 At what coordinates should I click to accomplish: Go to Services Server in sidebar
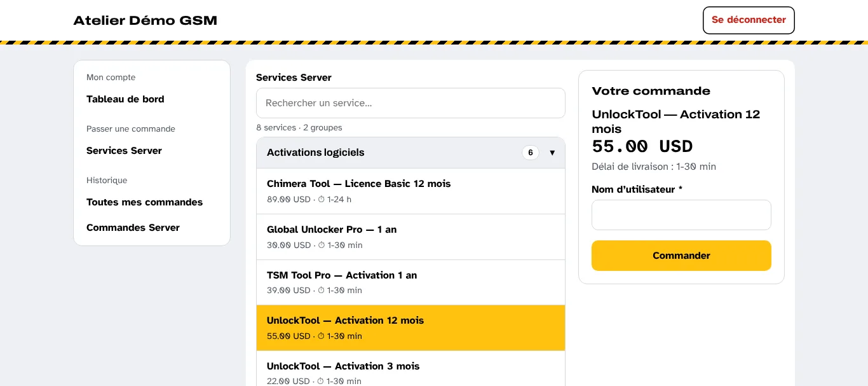click(124, 151)
